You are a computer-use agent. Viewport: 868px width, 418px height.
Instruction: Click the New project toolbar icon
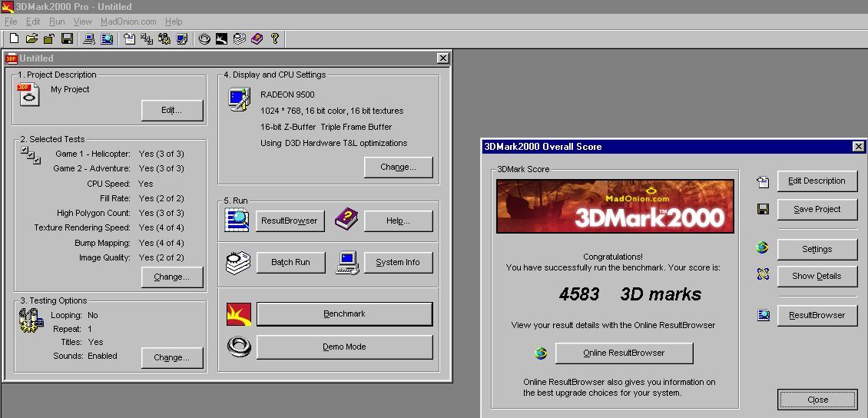tap(15, 38)
